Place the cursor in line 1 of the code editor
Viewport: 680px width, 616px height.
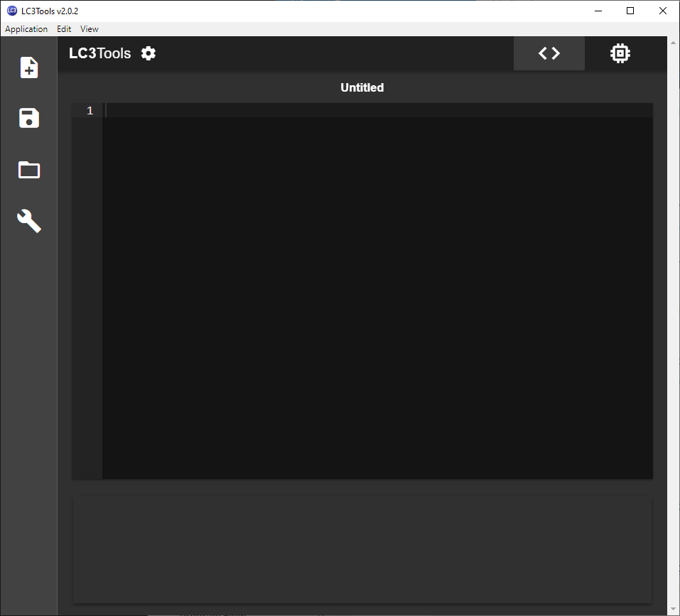pyautogui.click(x=377, y=111)
